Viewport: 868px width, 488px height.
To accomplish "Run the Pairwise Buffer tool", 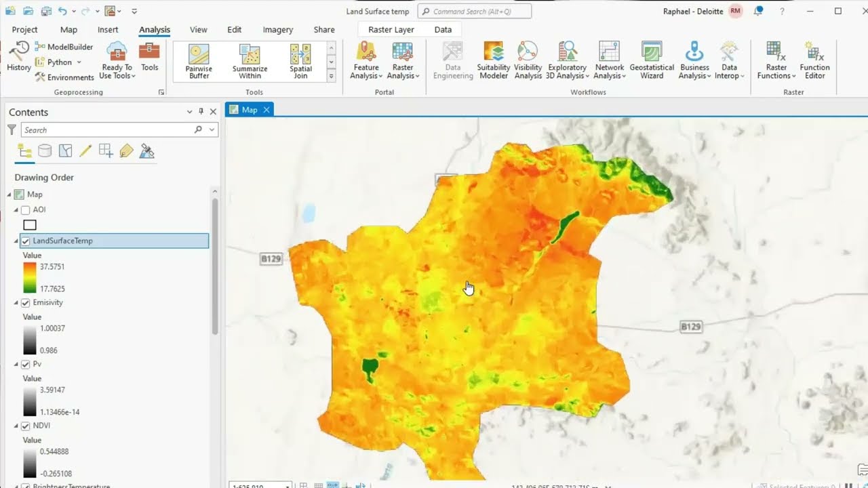I will point(199,62).
